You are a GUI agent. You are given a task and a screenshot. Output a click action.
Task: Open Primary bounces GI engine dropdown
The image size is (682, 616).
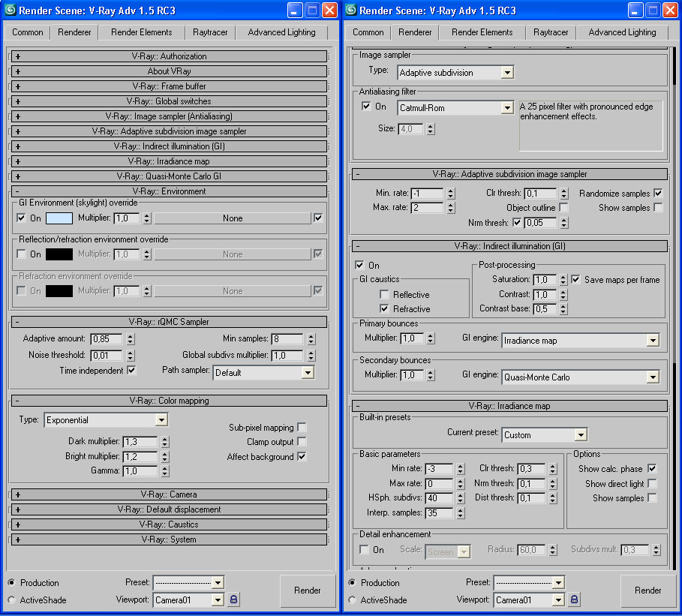[580, 341]
